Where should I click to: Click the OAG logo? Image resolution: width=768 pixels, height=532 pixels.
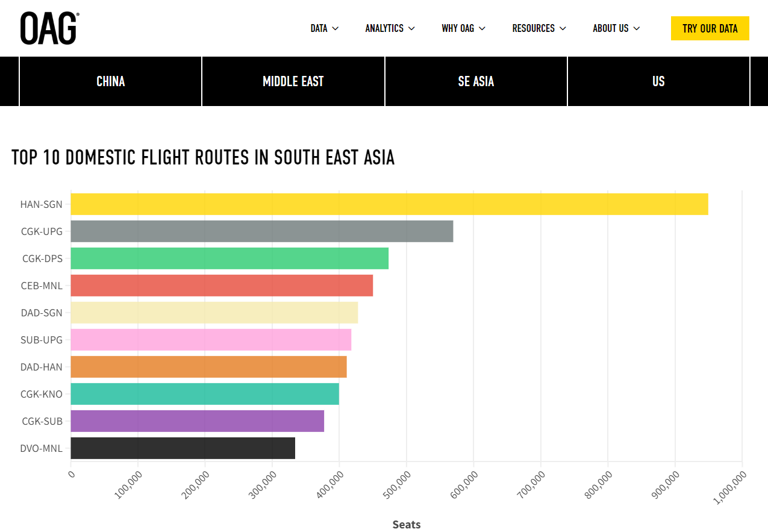49,28
